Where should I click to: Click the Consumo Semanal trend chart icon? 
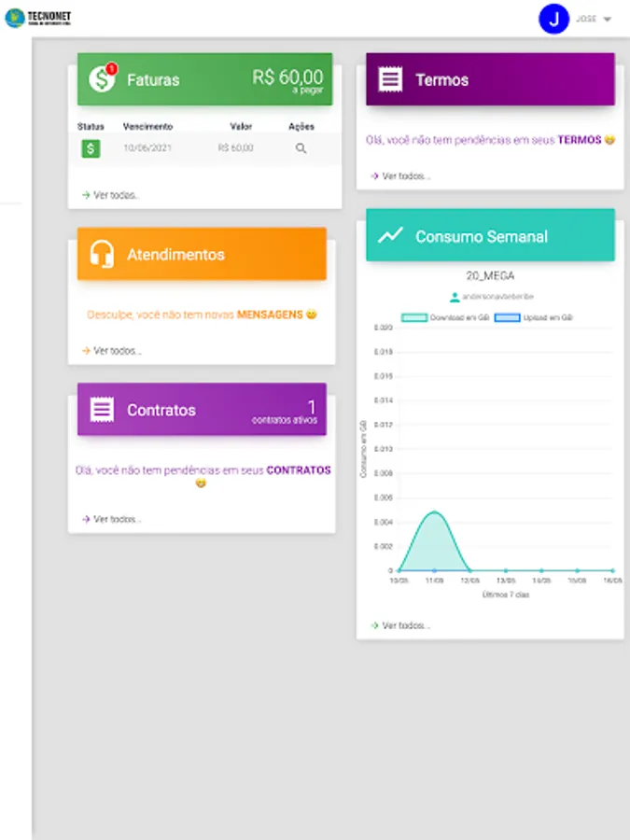(x=390, y=235)
